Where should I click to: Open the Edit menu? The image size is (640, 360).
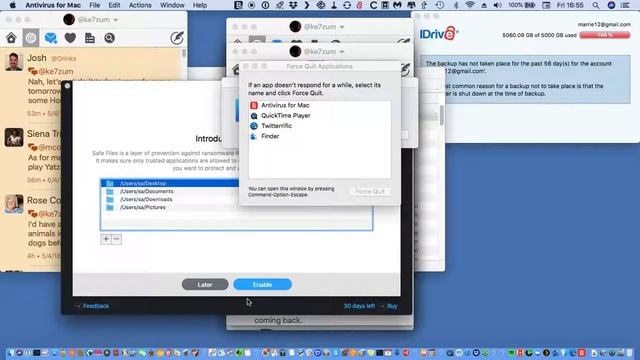(x=114, y=5)
